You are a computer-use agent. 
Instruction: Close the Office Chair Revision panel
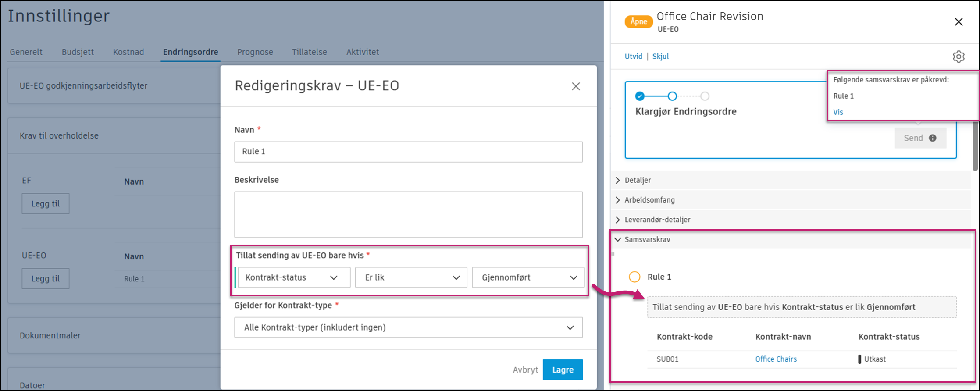click(x=959, y=22)
